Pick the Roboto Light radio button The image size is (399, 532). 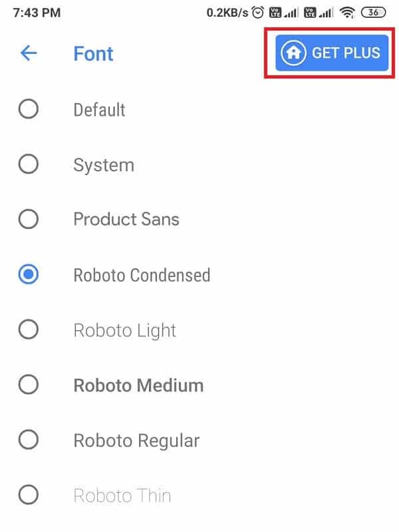pyautogui.click(x=29, y=330)
